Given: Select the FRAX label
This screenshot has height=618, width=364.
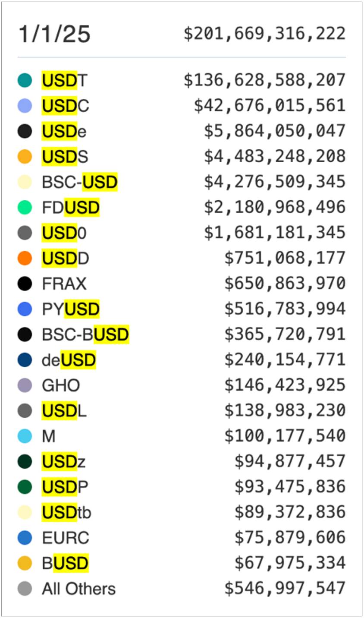Looking at the screenshot, I should pyautogui.click(x=64, y=284).
